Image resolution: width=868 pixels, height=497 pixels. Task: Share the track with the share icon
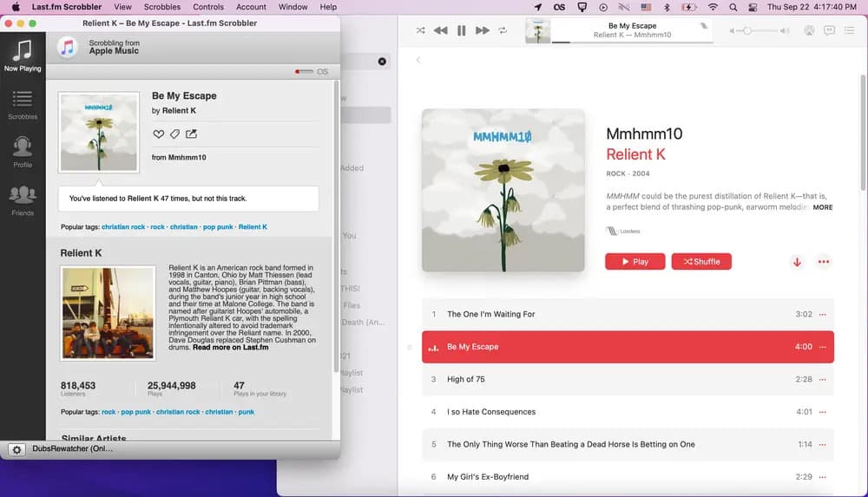pyautogui.click(x=191, y=134)
